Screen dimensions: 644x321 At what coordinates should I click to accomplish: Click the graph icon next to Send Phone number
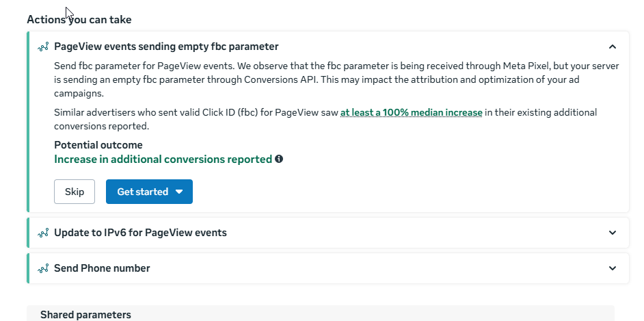pyautogui.click(x=43, y=268)
